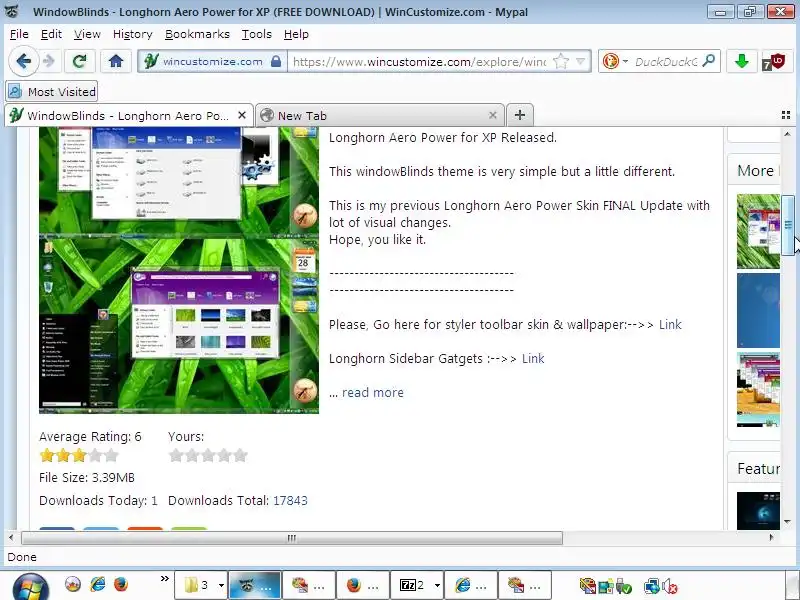This screenshot has width=800, height=600.
Task: Rate the skin four stars under Yours
Action: coord(224,455)
